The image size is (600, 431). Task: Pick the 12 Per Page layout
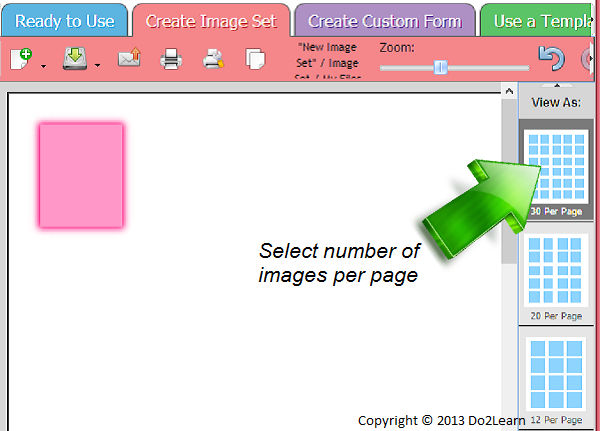point(557,380)
